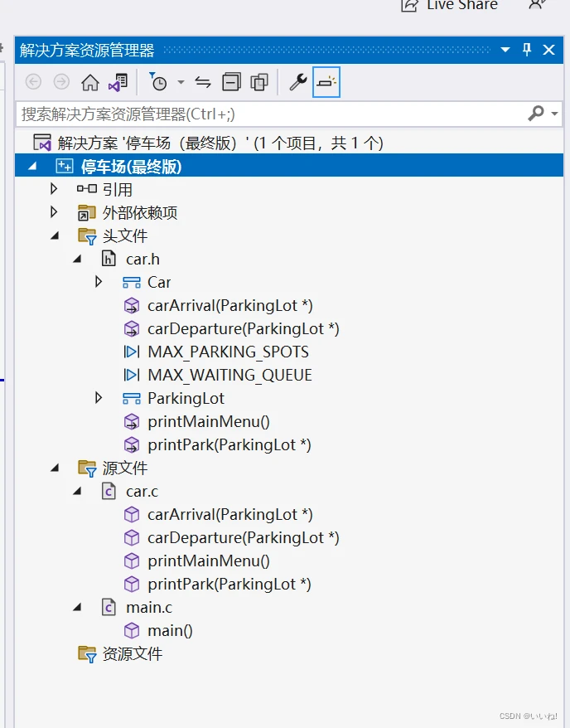Click Live Share button
570x728 pixels.
(x=449, y=5)
